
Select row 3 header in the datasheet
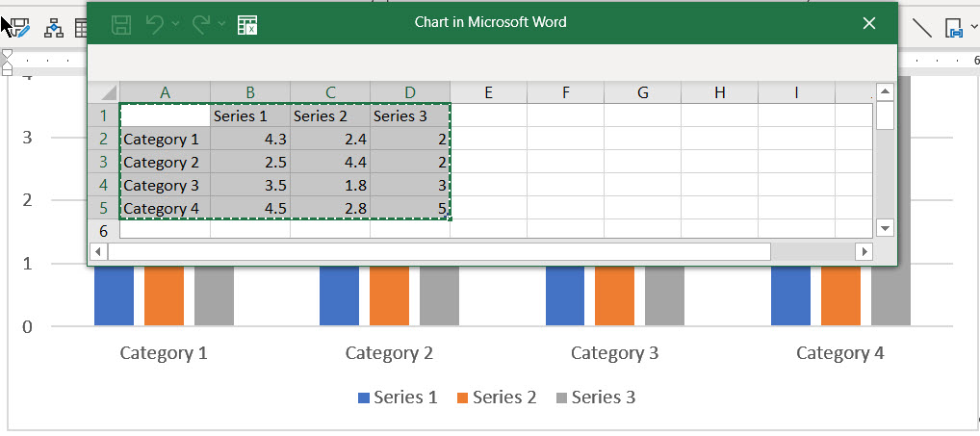[103, 162]
